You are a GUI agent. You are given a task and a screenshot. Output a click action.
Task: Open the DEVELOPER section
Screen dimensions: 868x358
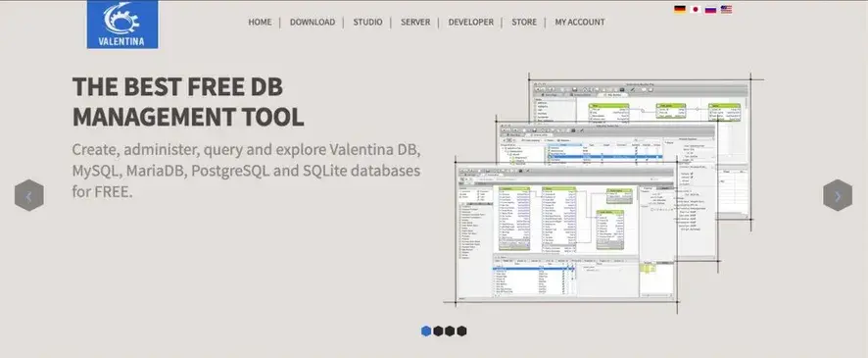pyautogui.click(x=470, y=23)
